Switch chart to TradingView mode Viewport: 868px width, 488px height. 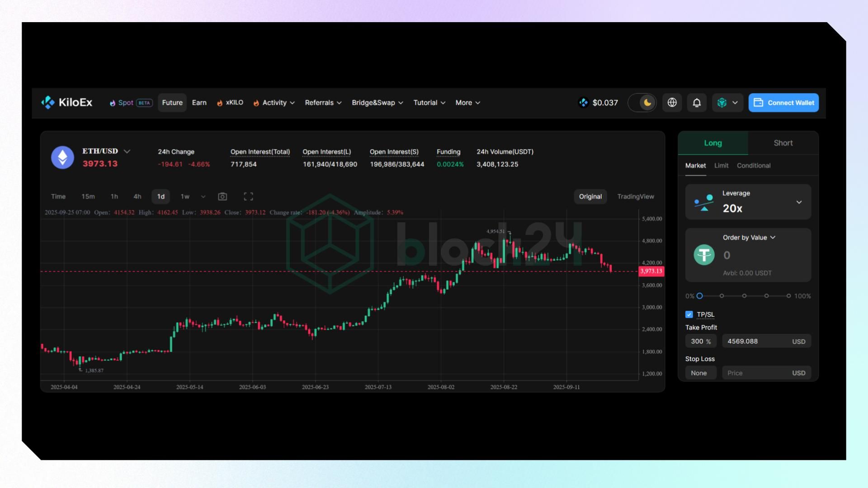[635, 197]
